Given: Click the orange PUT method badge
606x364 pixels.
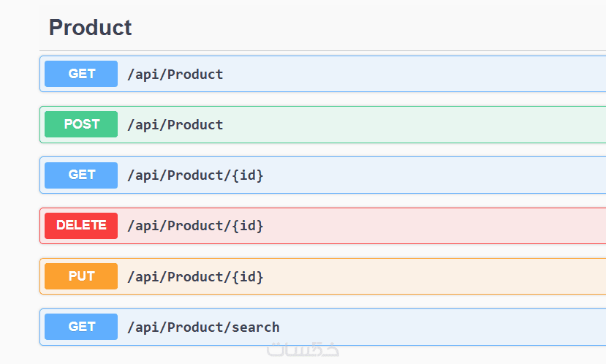Looking at the screenshot, I should click(x=81, y=276).
